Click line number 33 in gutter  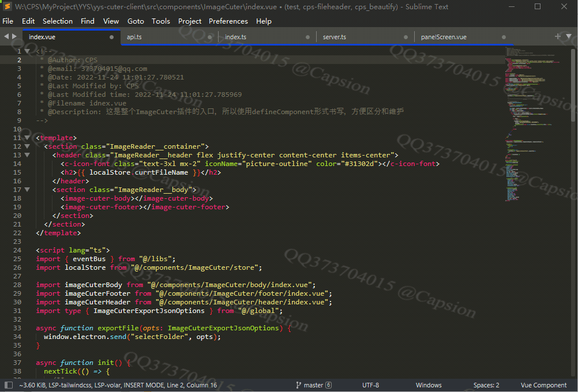(x=17, y=328)
